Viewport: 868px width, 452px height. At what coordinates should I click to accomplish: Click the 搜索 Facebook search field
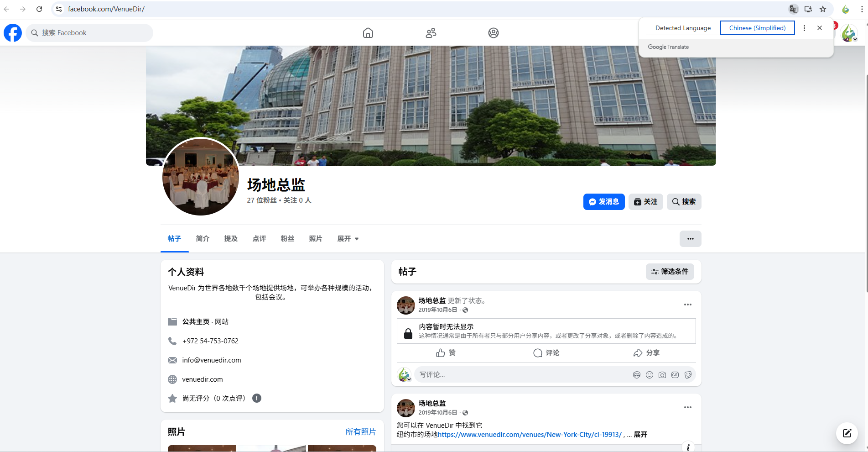tap(90, 33)
